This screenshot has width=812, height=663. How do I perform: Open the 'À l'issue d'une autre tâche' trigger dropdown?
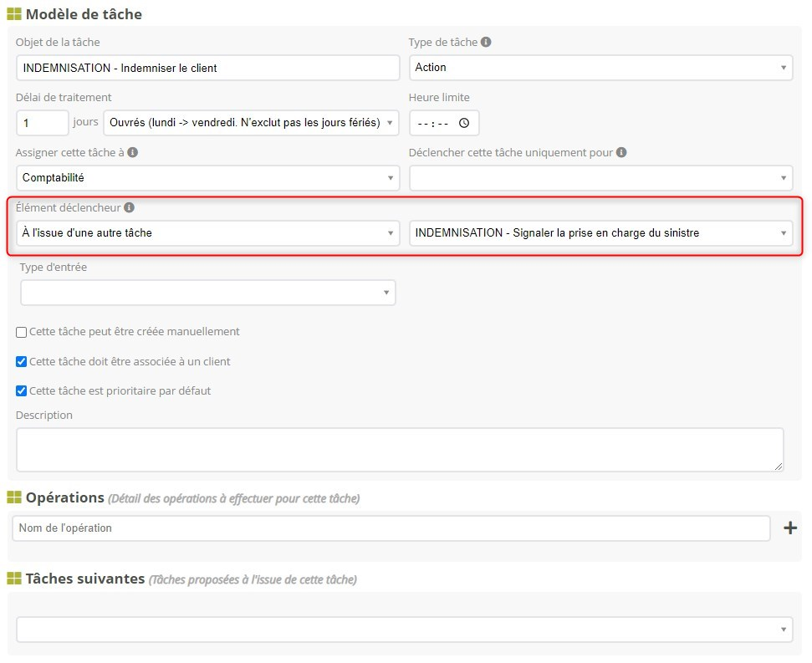207,233
